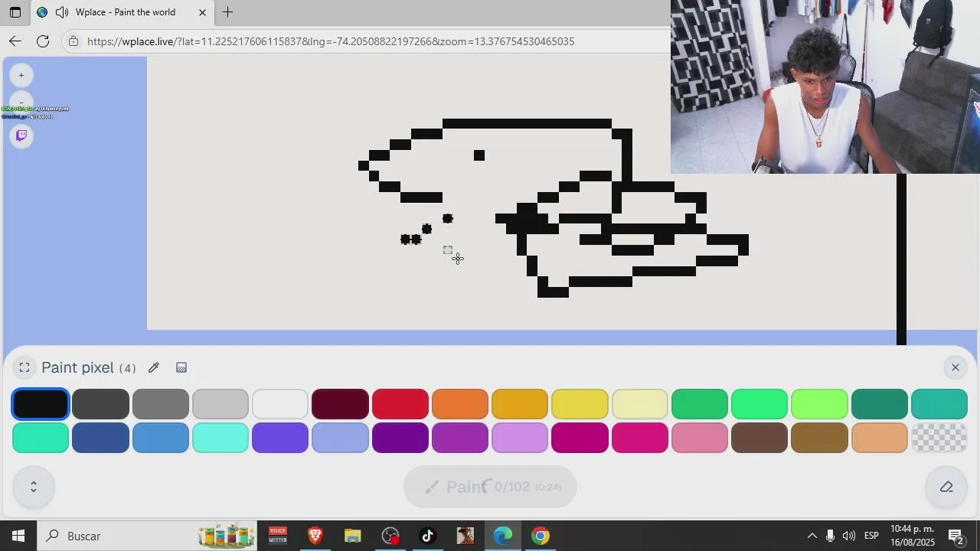
Task: Select the gold color swatch
Action: click(x=520, y=404)
